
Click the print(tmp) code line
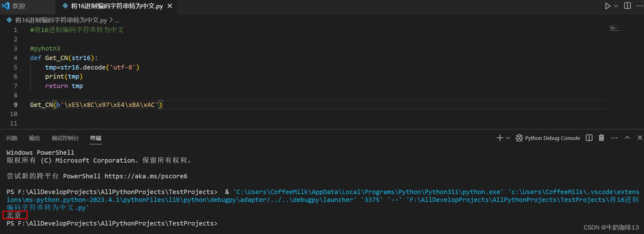[64, 76]
